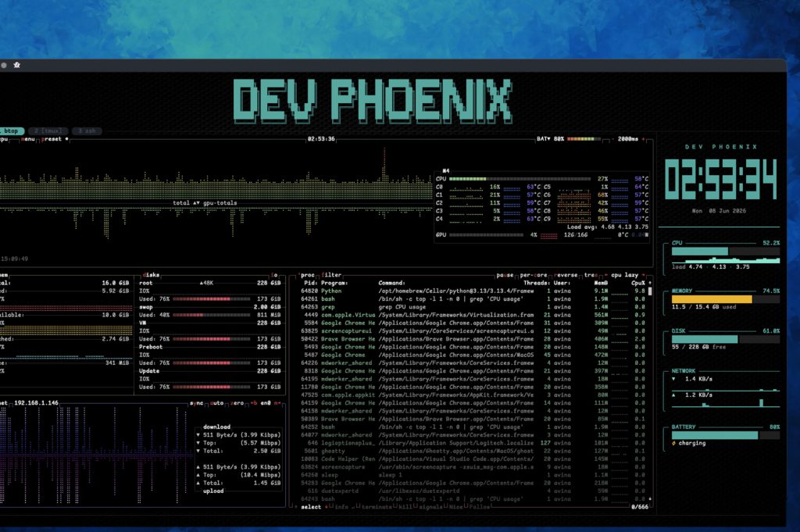Click the red down arrow next to select
This screenshot has width=800, height=532.
point(327,507)
